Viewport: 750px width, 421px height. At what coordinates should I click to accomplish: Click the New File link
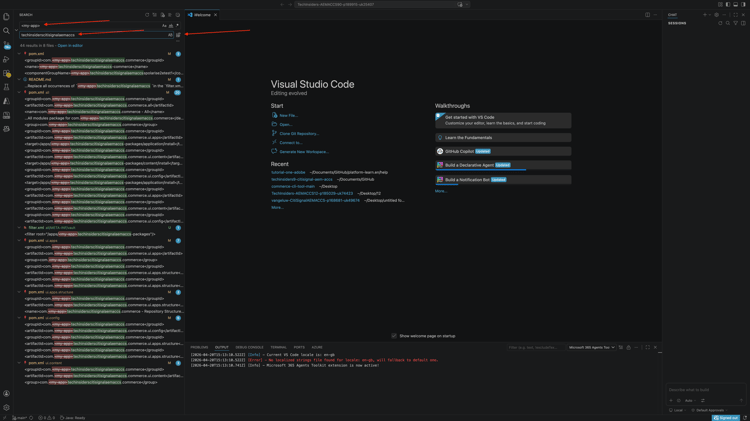click(x=288, y=115)
